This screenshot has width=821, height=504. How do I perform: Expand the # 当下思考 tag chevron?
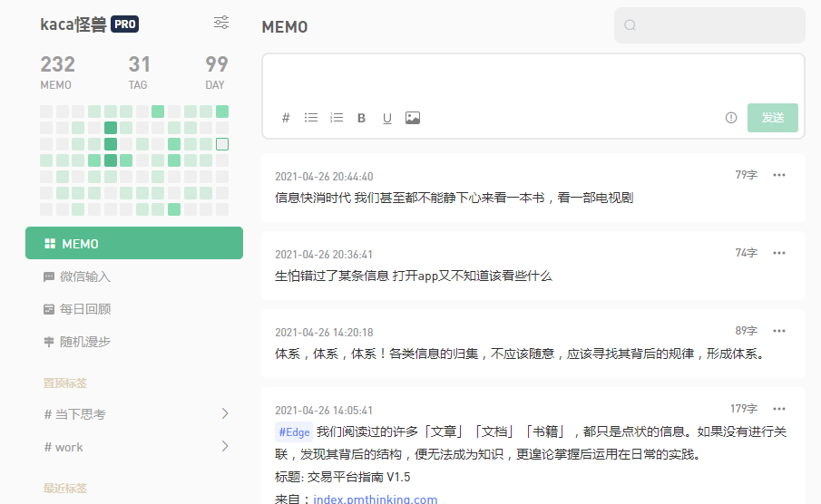click(x=225, y=413)
